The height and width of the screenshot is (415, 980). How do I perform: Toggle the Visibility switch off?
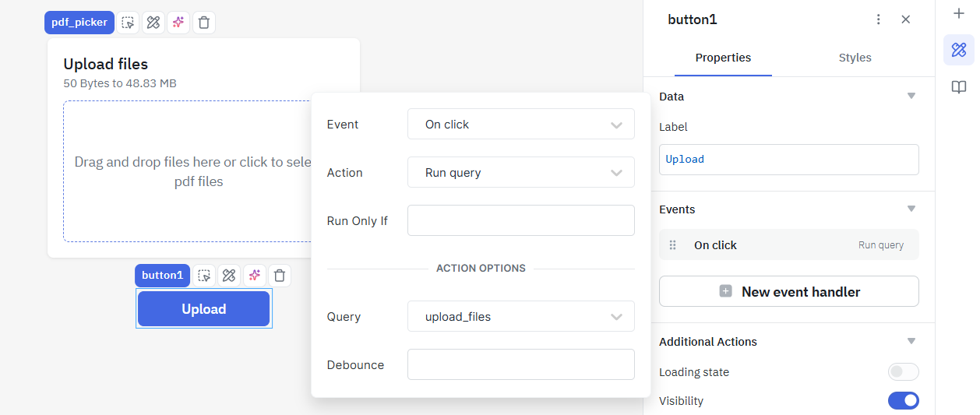coord(904,401)
